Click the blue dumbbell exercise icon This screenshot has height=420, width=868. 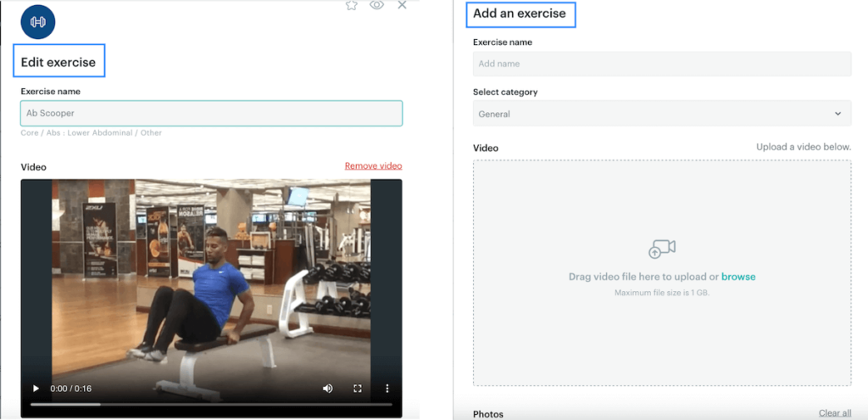(x=37, y=22)
